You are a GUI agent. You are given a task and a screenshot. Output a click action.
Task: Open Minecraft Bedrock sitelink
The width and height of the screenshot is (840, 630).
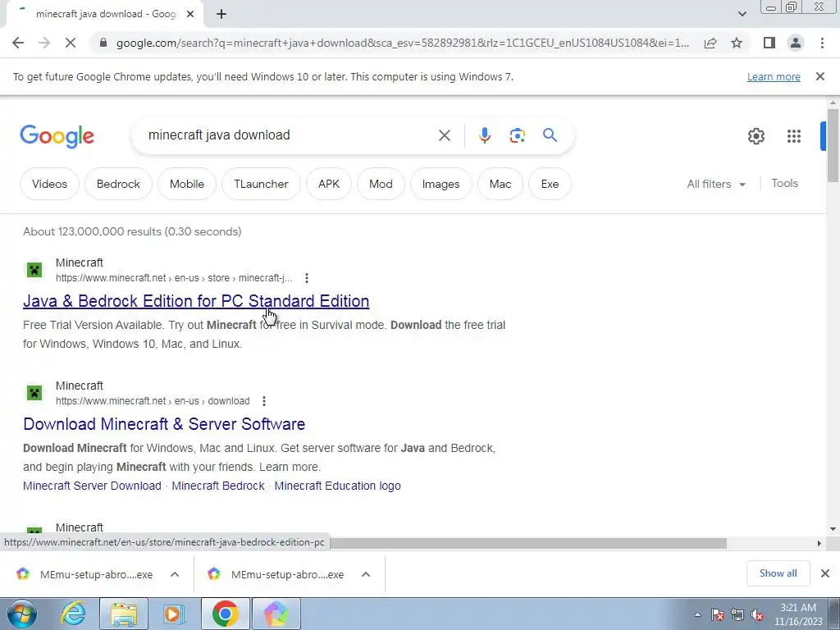218,486
